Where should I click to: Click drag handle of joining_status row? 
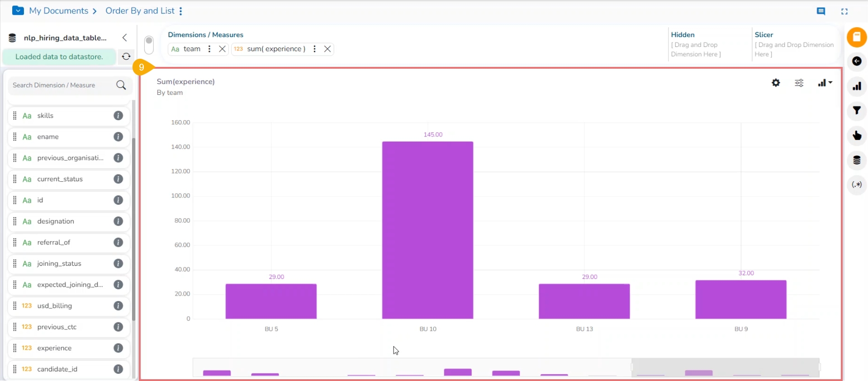(x=14, y=263)
